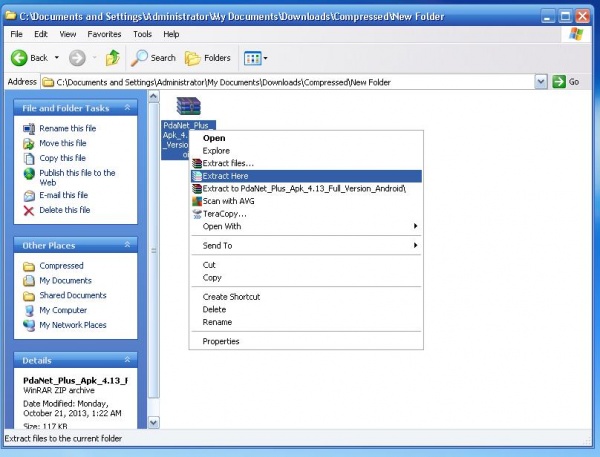Select Properties in the context menu
Image resolution: width=600 pixels, height=457 pixels.
pyautogui.click(x=221, y=341)
